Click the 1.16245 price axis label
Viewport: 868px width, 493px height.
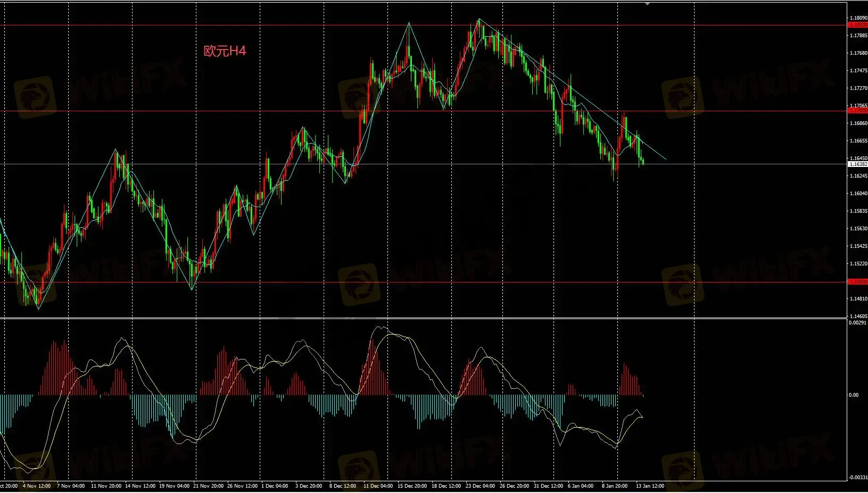858,176
